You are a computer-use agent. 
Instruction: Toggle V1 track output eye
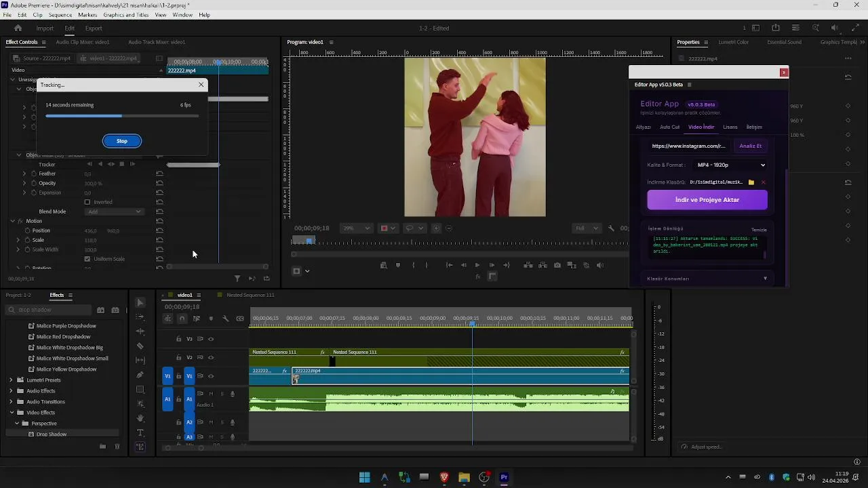211,376
